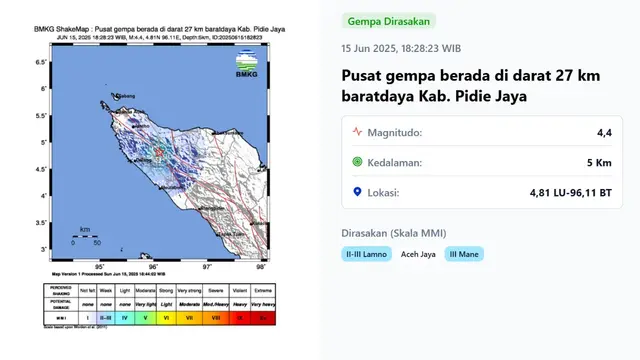Image resolution: width=640 pixels, height=360 pixels.
Task: Click the Very strong legend header
Action: pos(189,291)
